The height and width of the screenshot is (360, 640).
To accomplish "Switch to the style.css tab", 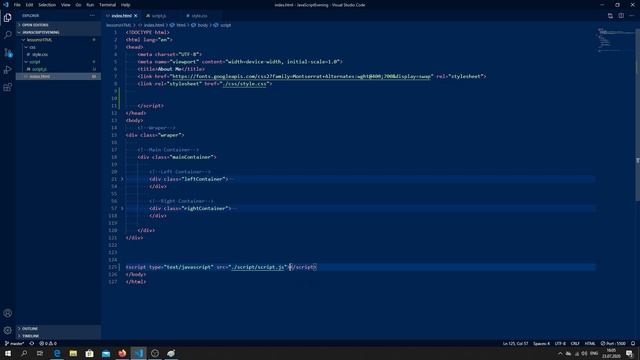I will (199, 16).
